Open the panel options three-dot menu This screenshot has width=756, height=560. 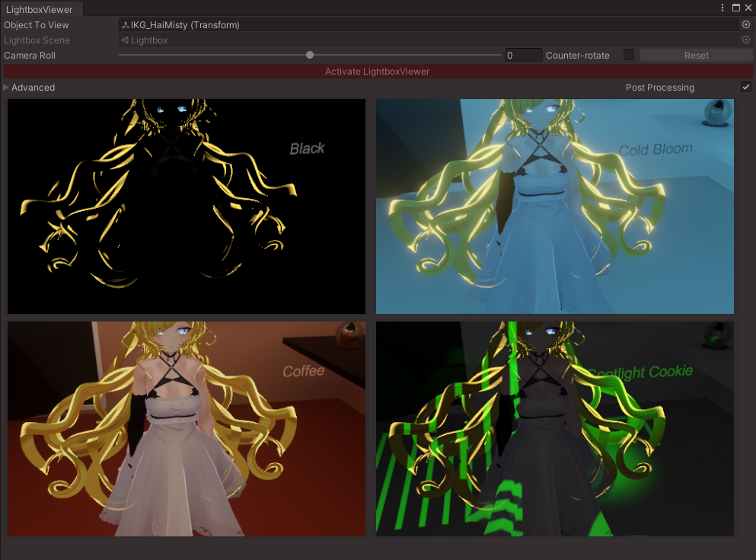(x=721, y=7)
